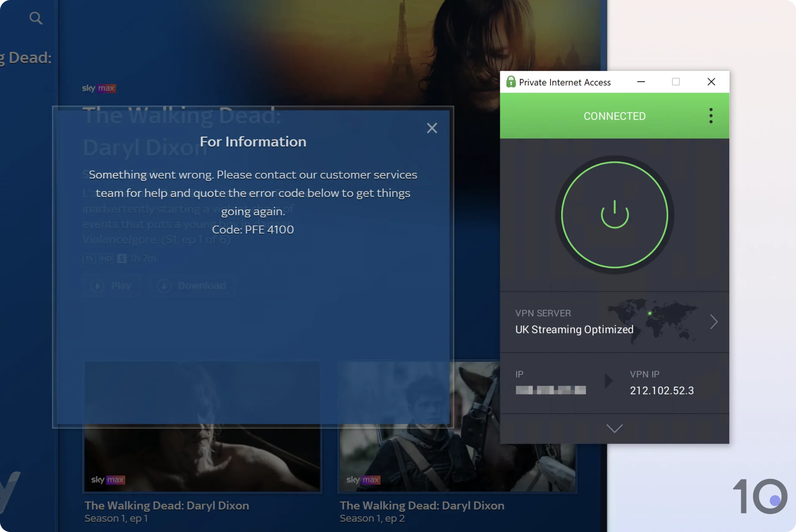The height and width of the screenshot is (532, 796).
Task: Open the PIA three-dot options menu
Action: (710, 116)
